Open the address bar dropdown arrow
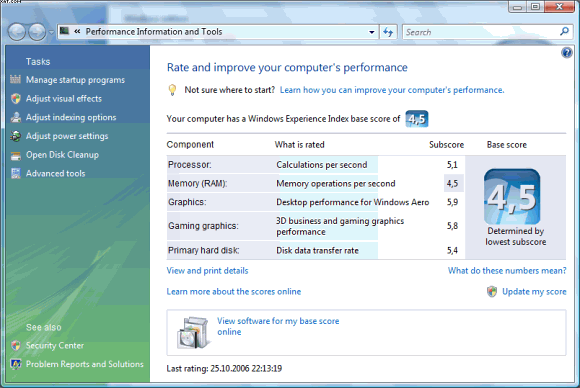 pos(372,32)
